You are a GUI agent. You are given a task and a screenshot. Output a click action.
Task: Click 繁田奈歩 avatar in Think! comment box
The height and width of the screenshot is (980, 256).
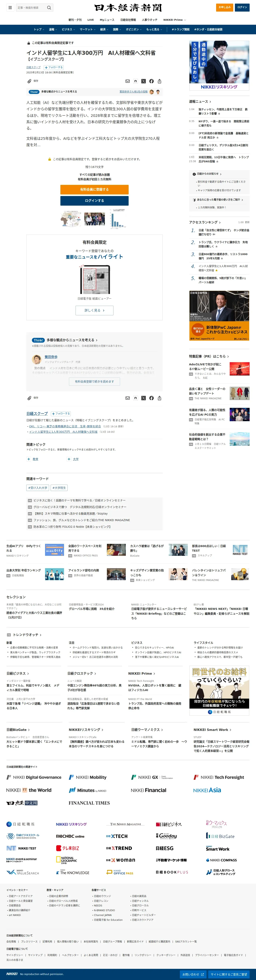[36, 359]
